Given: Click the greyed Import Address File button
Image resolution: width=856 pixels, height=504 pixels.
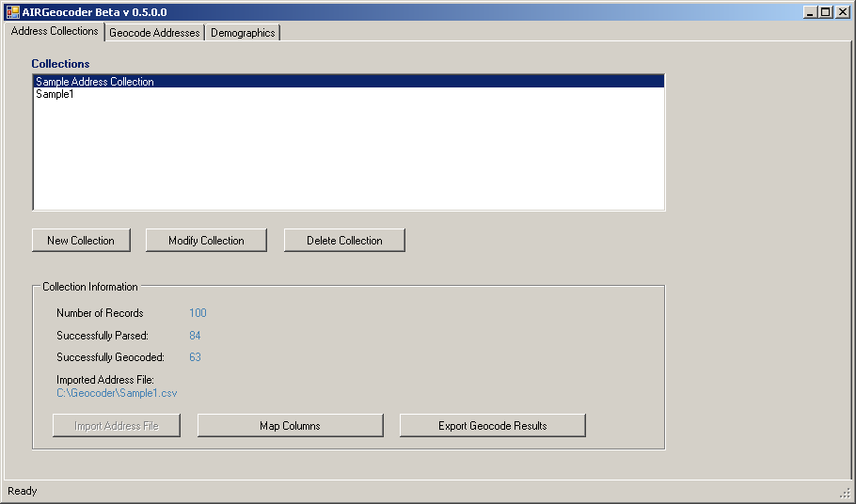Looking at the screenshot, I should click(x=117, y=425).
